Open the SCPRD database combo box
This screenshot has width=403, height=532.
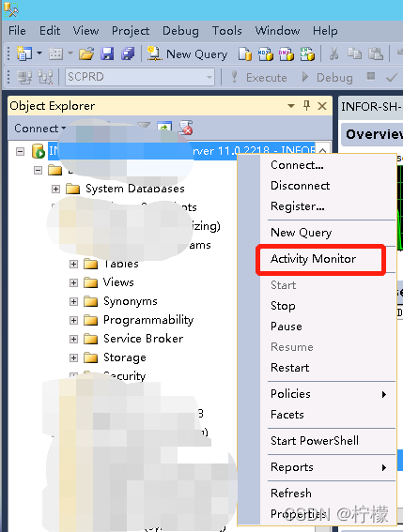pyautogui.click(x=140, y=77)
